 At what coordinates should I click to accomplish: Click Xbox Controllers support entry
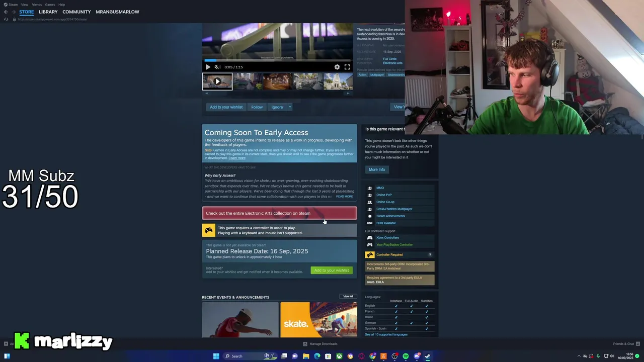(387, 238)
